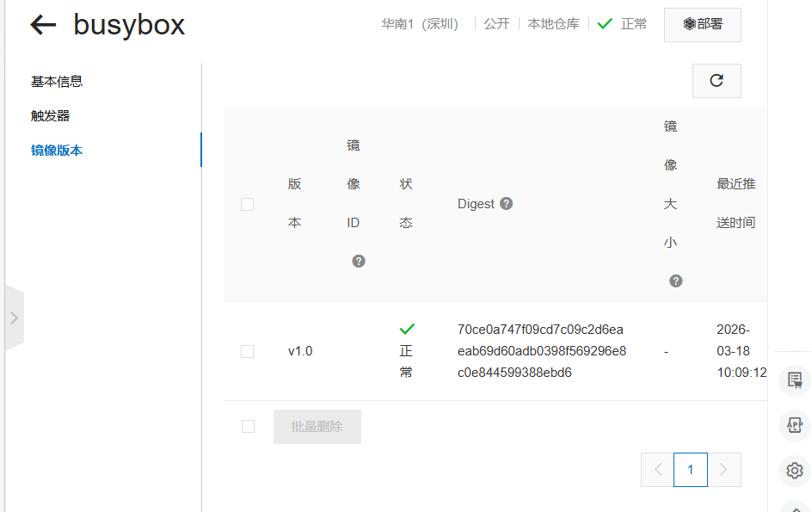Click the digest value starting 70ce0a747f09
This screenshot has width=812, height=512.
click(x=542, y=351)
